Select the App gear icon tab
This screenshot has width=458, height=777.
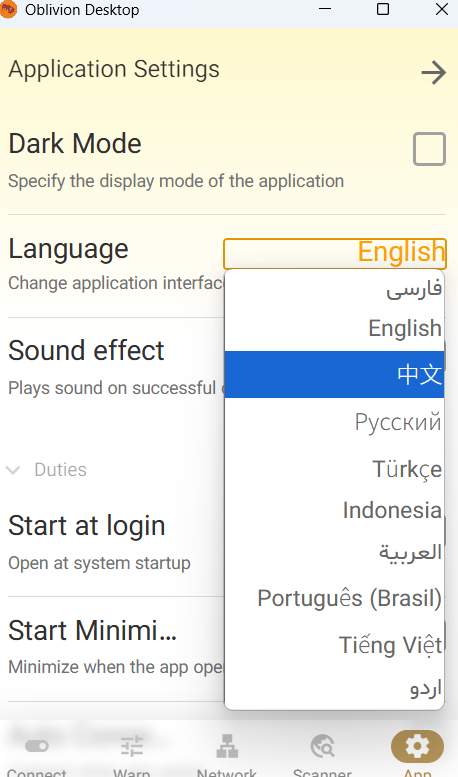click(417, 746)
